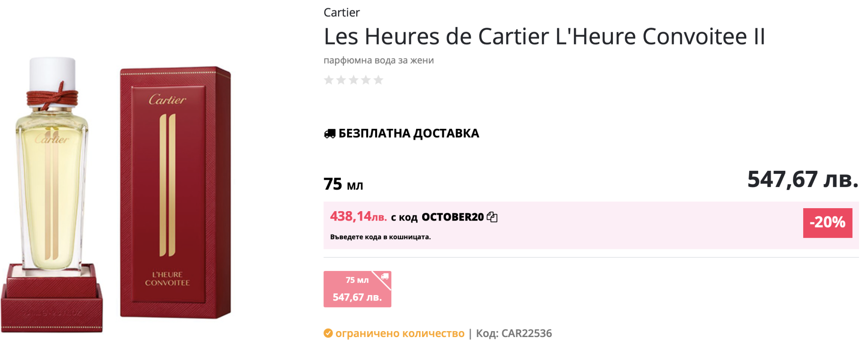Screen dimensions: 868x343
Task: Click the -20% discount badge
Action: 827,223
